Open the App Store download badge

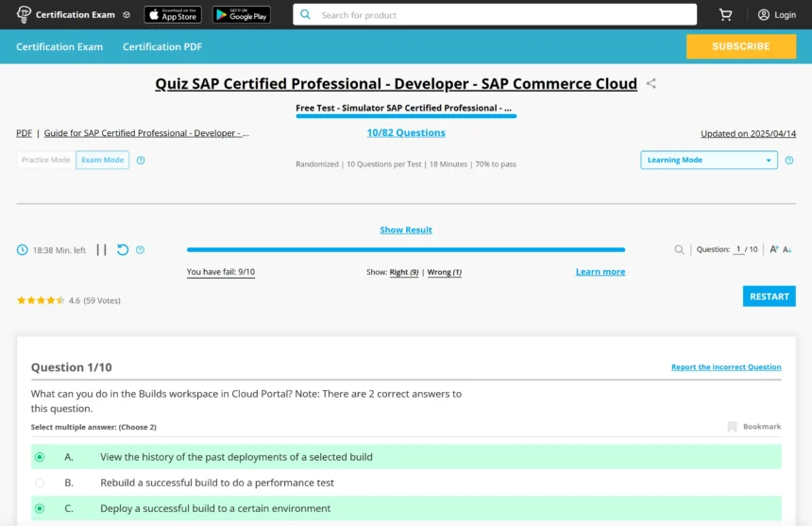coord(173,15)
